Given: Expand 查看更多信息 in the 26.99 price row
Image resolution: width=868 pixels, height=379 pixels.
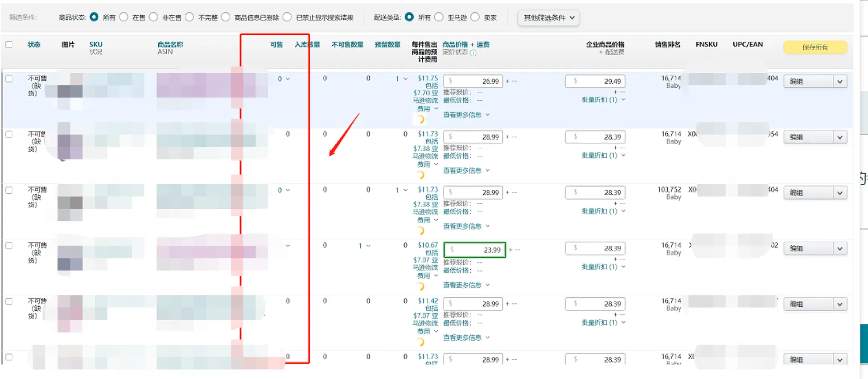Looking at the screenshot, I should pos(466,115).
